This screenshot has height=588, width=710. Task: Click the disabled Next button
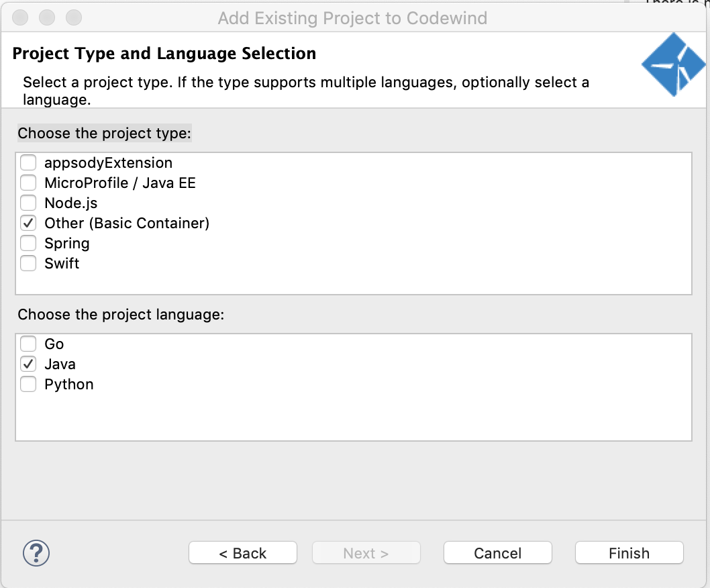click(366, 552)
